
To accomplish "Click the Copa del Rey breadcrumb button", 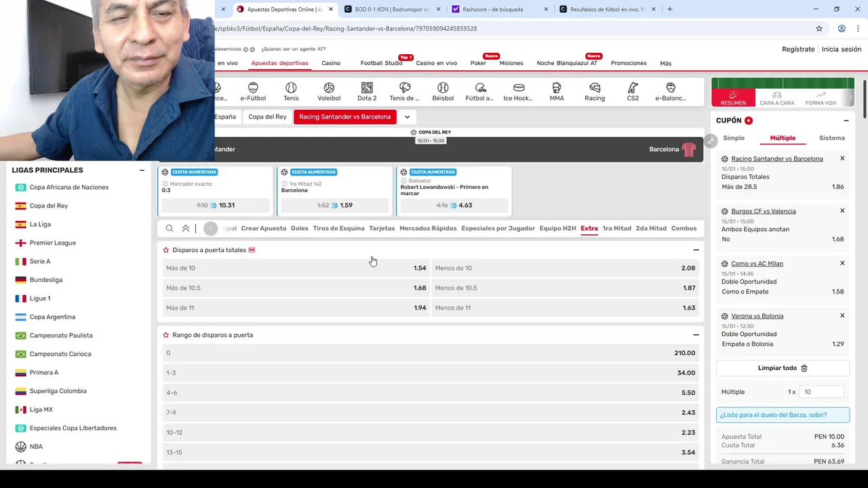I will pyautogui.click(x=267, y=117).
